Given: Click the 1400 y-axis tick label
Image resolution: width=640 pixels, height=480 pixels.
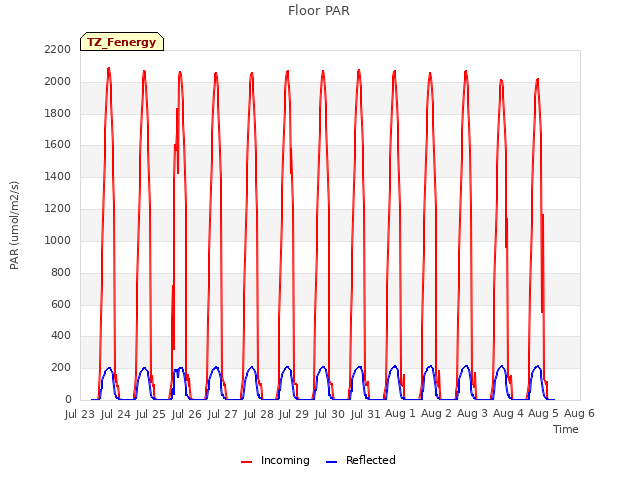Looking at the screenshot, I should pyautogui.click(x=58, y=177).
